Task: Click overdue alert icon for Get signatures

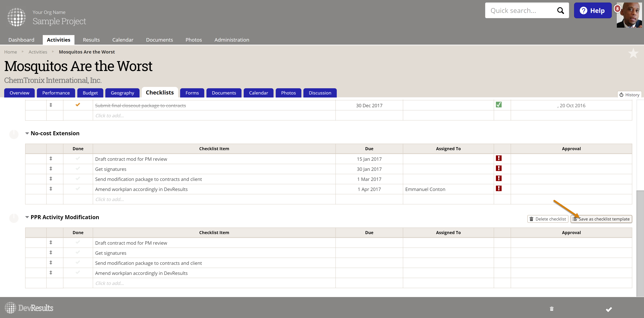Action: 498,168
